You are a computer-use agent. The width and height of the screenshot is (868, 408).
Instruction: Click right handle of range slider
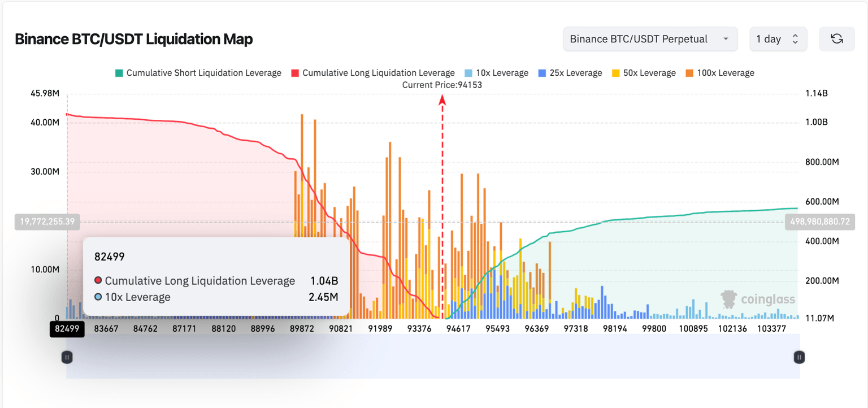[799, 357]
